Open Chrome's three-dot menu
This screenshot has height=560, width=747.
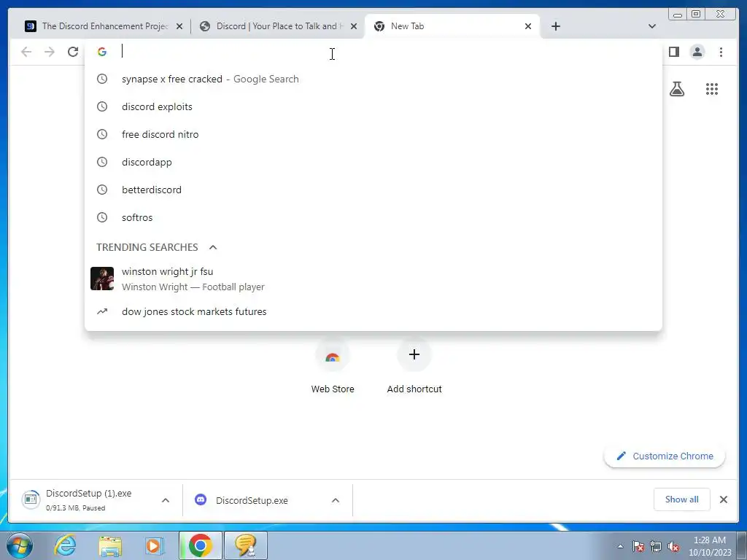[x=721, y=52]
